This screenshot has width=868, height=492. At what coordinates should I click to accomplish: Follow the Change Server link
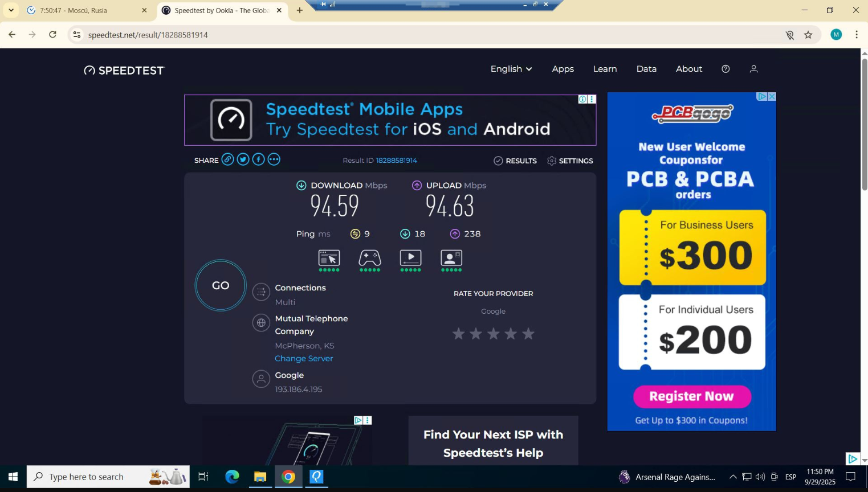304,358
